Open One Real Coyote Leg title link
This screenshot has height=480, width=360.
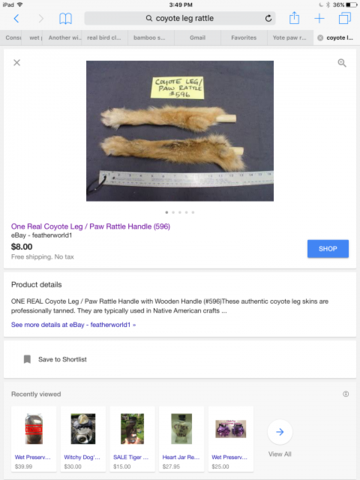coord(91,226)
